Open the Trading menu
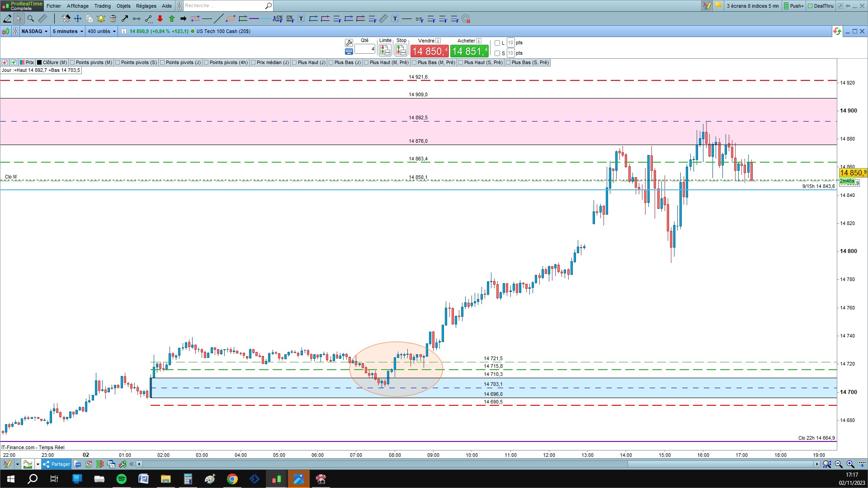The height and width of the screenshot is (488, 868). pyautogui.click(x=102, y=6)
